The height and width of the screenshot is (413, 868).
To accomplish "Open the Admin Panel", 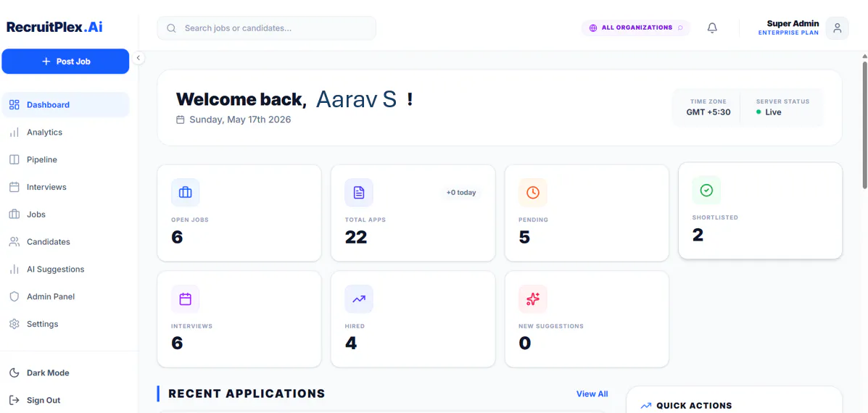I will pos(65,296).
